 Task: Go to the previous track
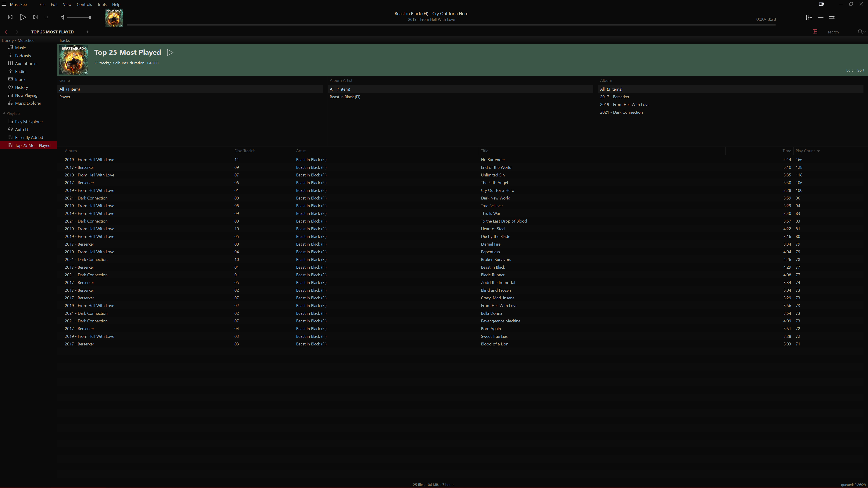[x=10, y=17]
